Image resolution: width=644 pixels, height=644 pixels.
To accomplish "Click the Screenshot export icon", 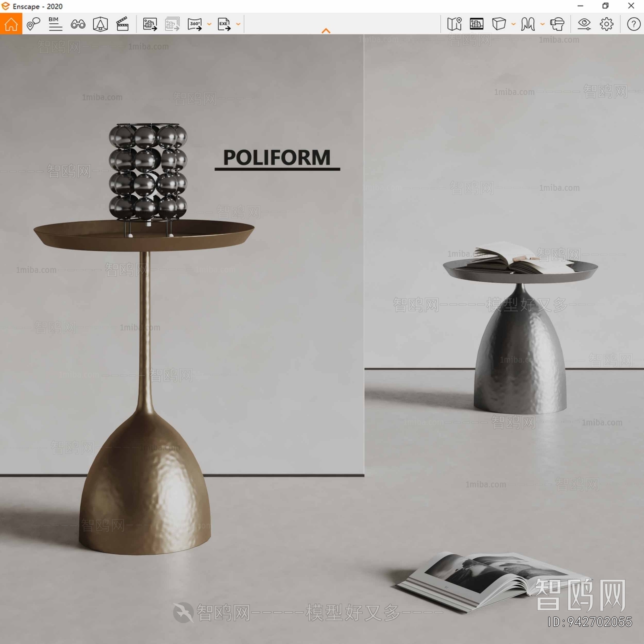I will coord(150,24).
